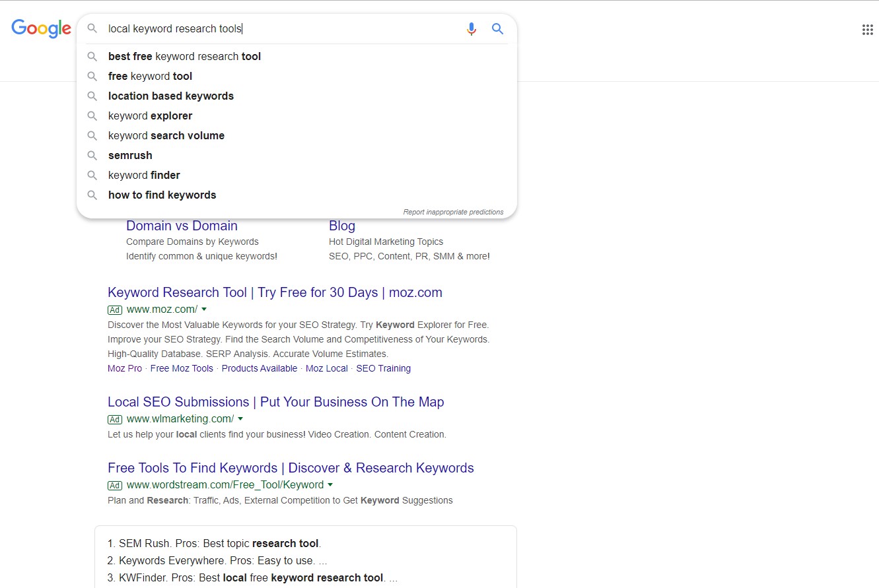Click the 'Moz Pro' sitelink
The width and height of the screenshot is (879, 588).
pos(125,368)
